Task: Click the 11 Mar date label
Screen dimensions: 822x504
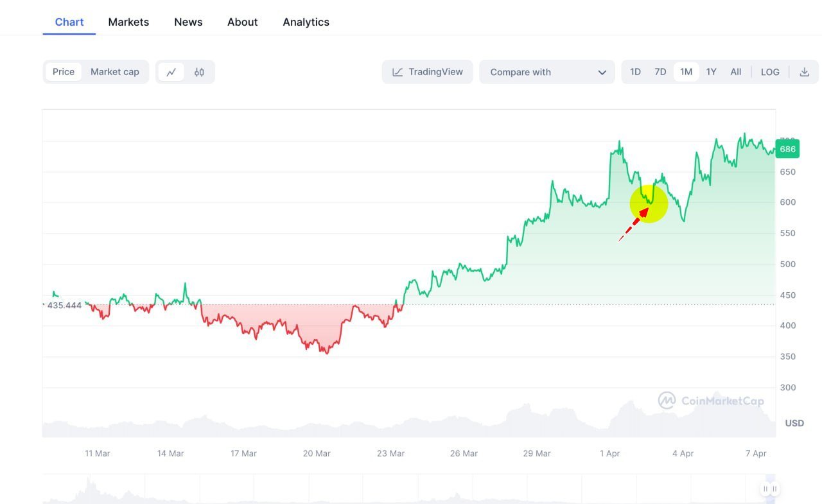Action: [98, 453]
